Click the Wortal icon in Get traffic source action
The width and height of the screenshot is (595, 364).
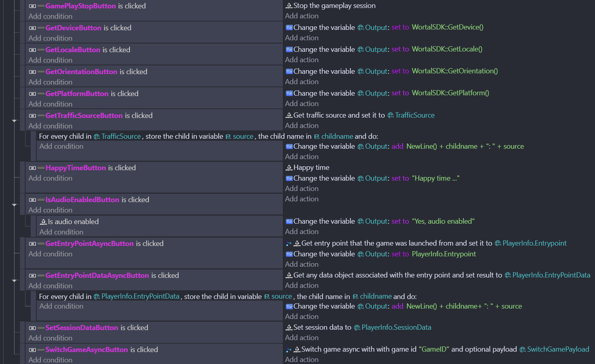click(289, 115)
